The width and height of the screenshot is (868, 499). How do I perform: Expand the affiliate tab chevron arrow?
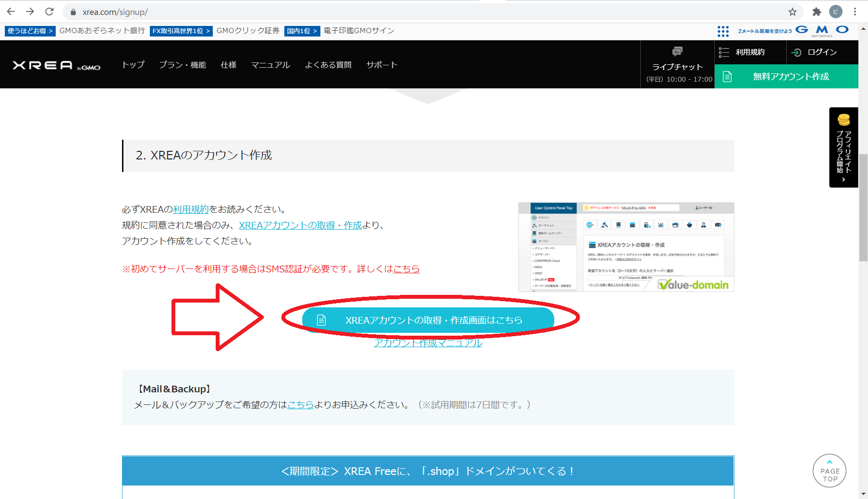pos(844,180)
